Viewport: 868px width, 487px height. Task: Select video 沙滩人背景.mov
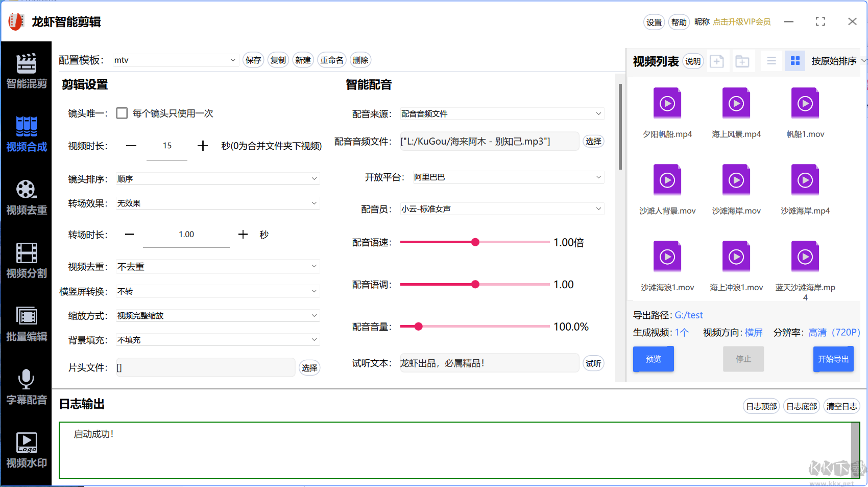pyautogui.click(x=667, y=190)
